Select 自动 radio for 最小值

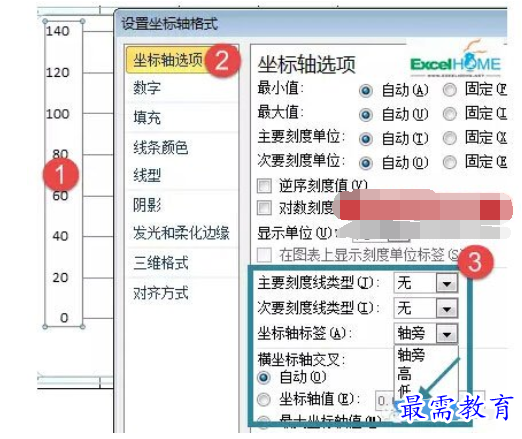(x=366, y=90)
